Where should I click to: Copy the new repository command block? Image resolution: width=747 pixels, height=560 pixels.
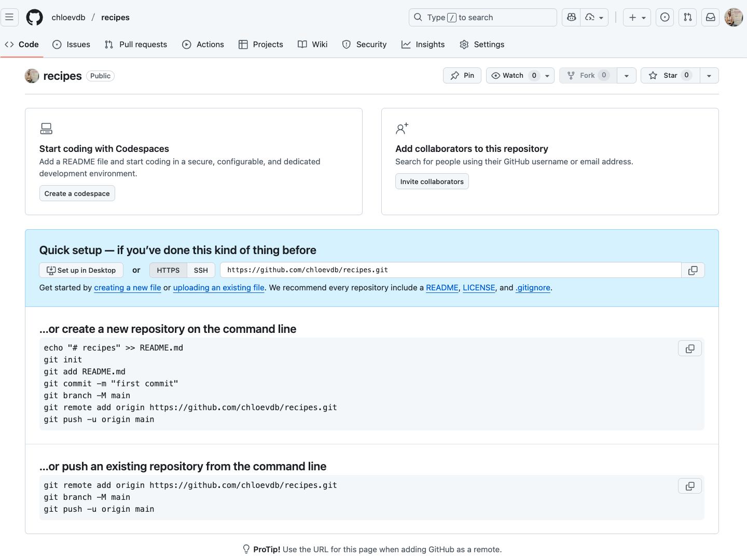click(x=689, y=348)
